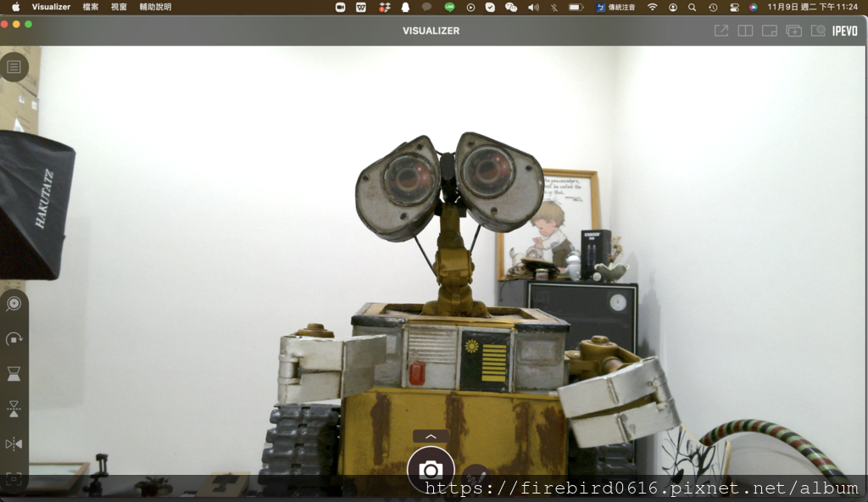Open the 輔助說明 menu
Screen dimensions: 868x502
[155, 7]
